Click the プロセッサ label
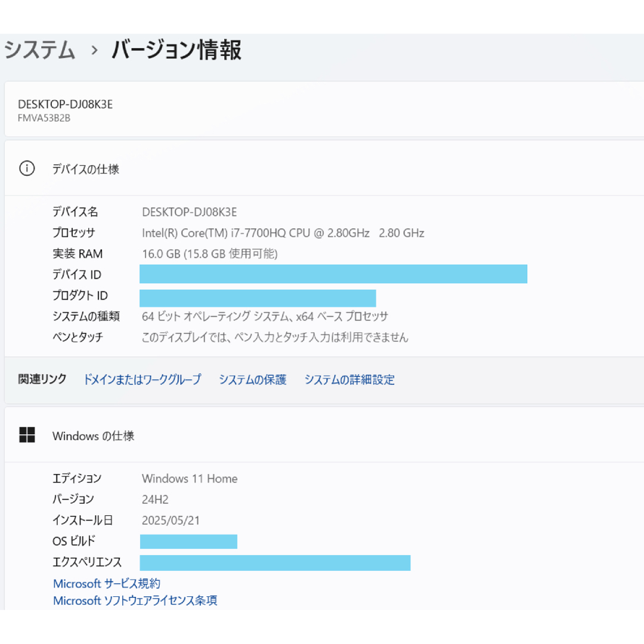The height and width of the screenshot is (644, 644). coord(74,233)
